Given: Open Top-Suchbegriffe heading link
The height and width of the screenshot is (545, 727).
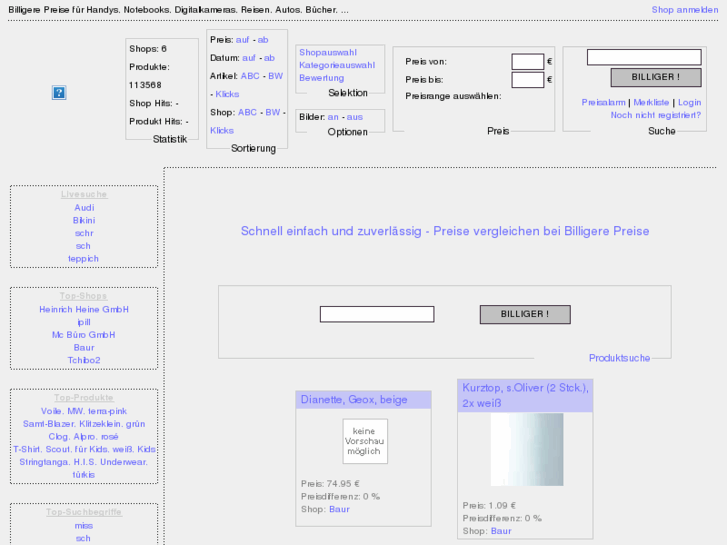Looking at the screenshot, I should (x=84, y=512).
